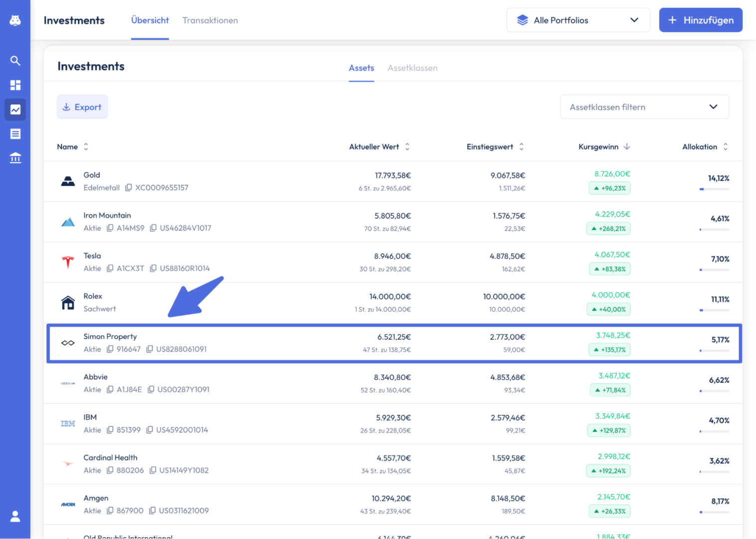The height and width of the screenshot is (539, 756).
Task: Open the Iron Mountain asset name
Action: (107, 216)
